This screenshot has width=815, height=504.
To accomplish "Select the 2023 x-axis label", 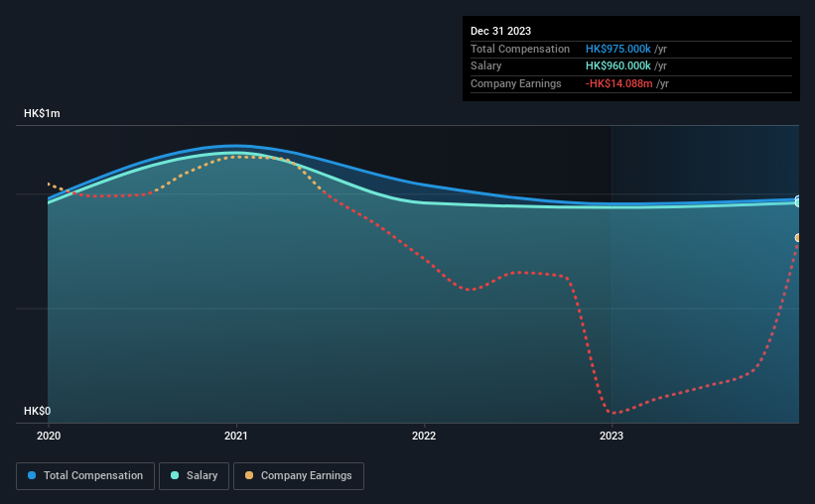I will pos(611,436).
